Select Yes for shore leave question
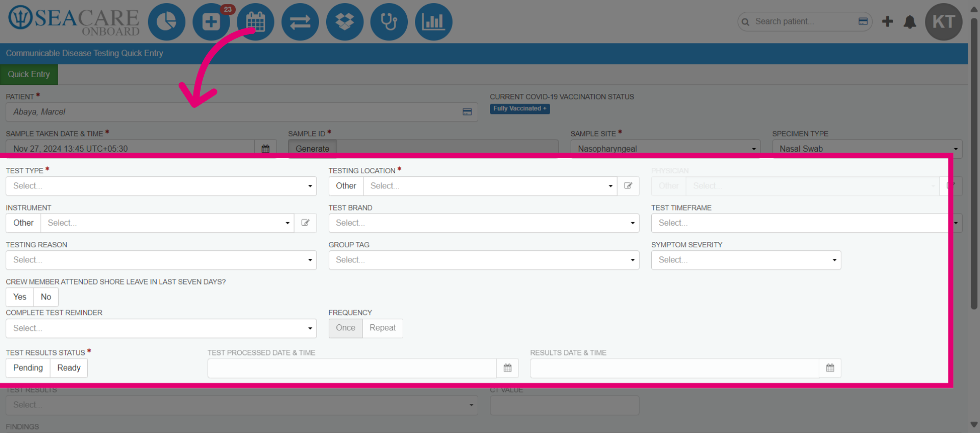 click(x=20, y=297)
